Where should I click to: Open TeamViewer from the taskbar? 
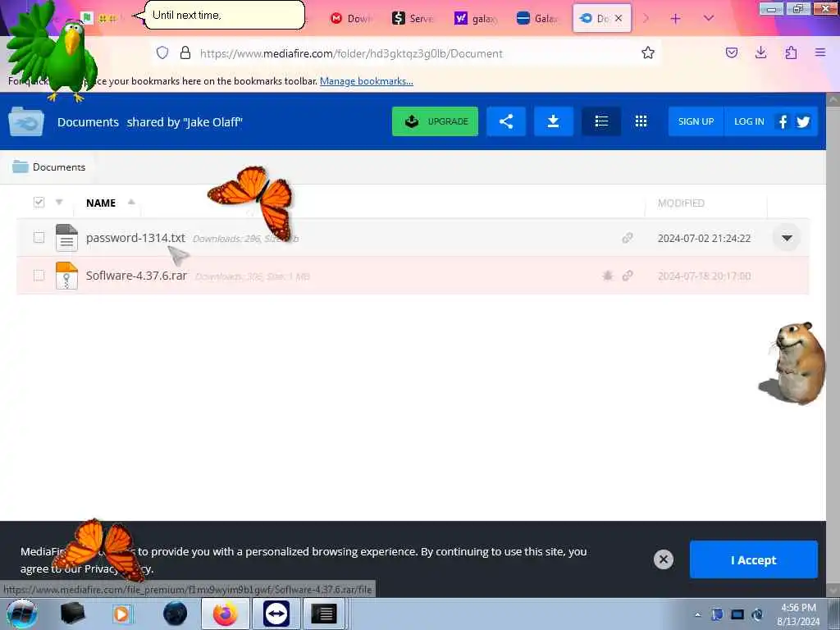click(x=276, y=614)
